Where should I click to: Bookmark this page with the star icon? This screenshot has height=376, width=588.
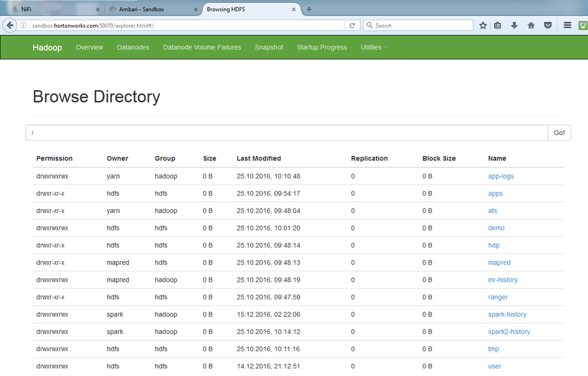pos(483,25)
